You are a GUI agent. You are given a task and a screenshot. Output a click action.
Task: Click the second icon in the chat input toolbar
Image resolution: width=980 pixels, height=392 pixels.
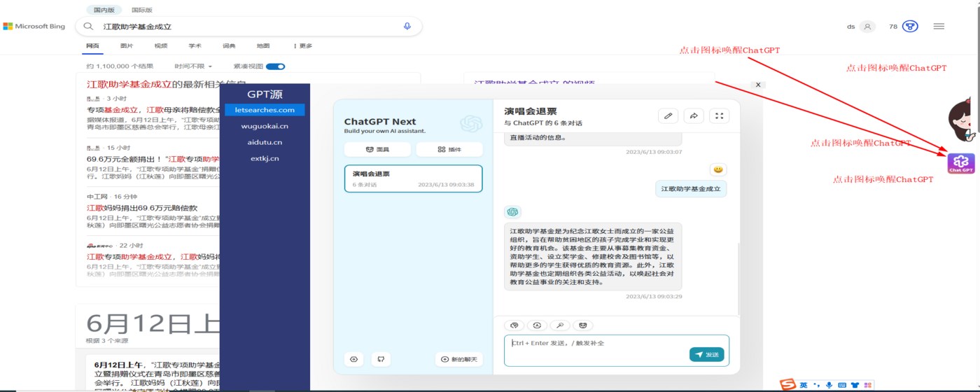click(x=537, y=325)
